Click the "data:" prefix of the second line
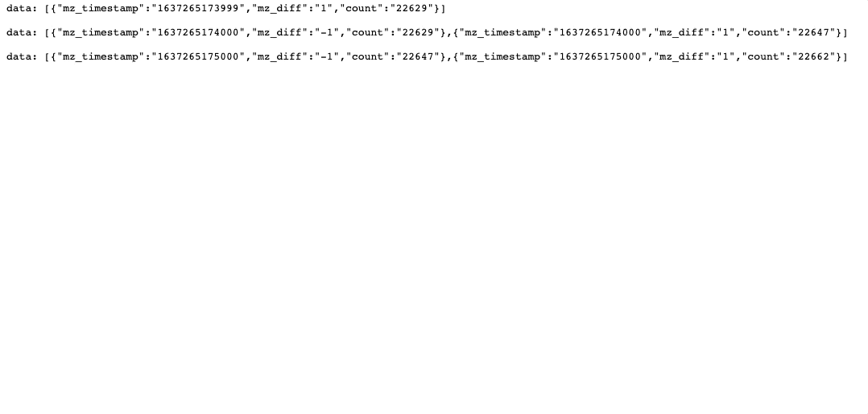The height and width of the screenshot is (414, 868). click(x=22, y=32)
